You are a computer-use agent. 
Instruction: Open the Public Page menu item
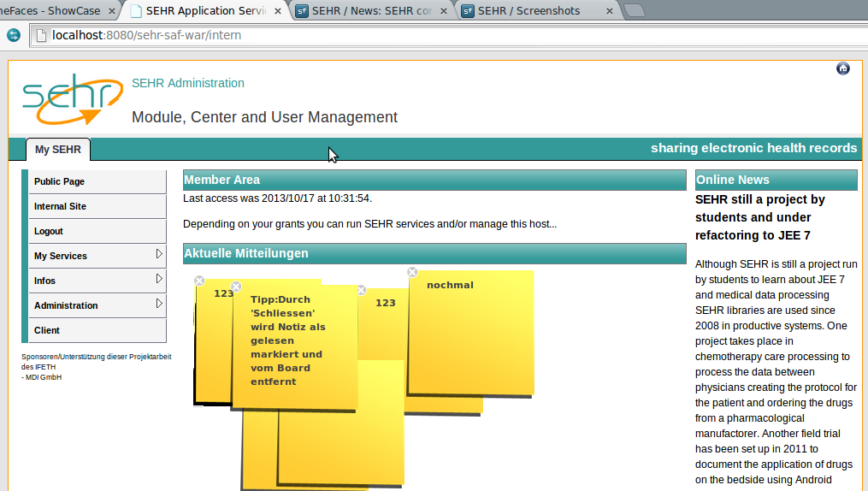[x=97, y=181]
